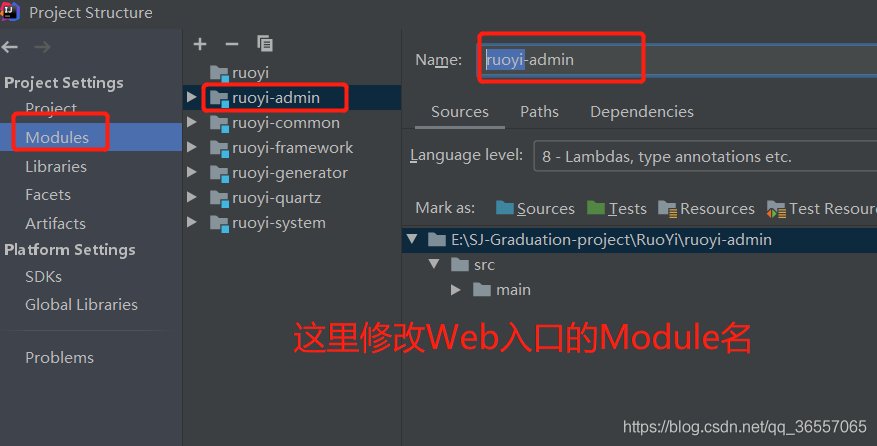Mark folder as Sources
The image size is (877, 446).
535,209
